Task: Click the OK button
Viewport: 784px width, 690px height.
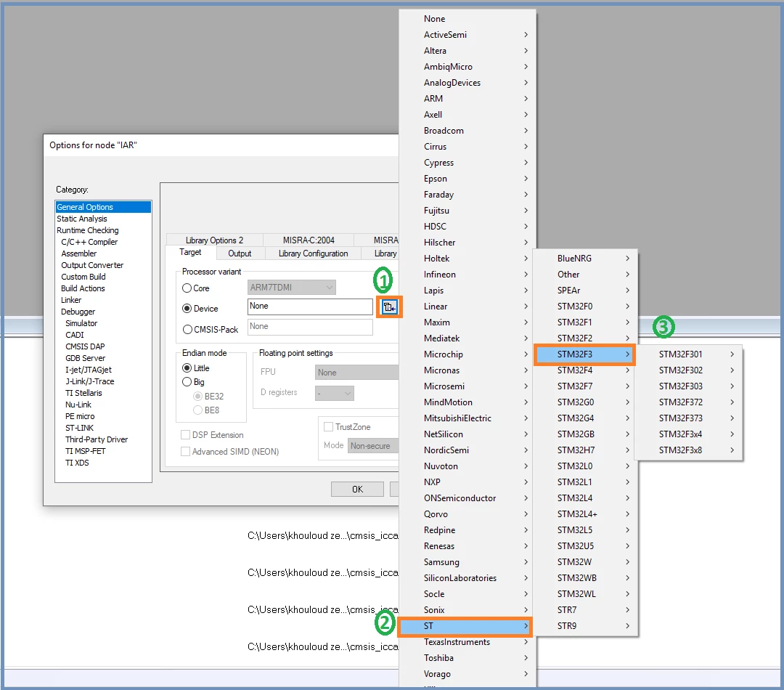Action: pos(357,489)
